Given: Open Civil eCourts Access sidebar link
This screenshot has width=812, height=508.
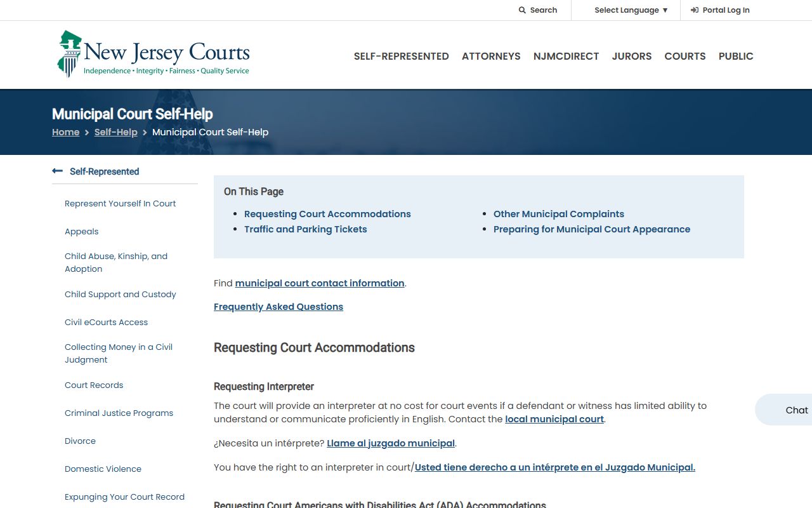Looking at the screenshot, I should 107,323.
